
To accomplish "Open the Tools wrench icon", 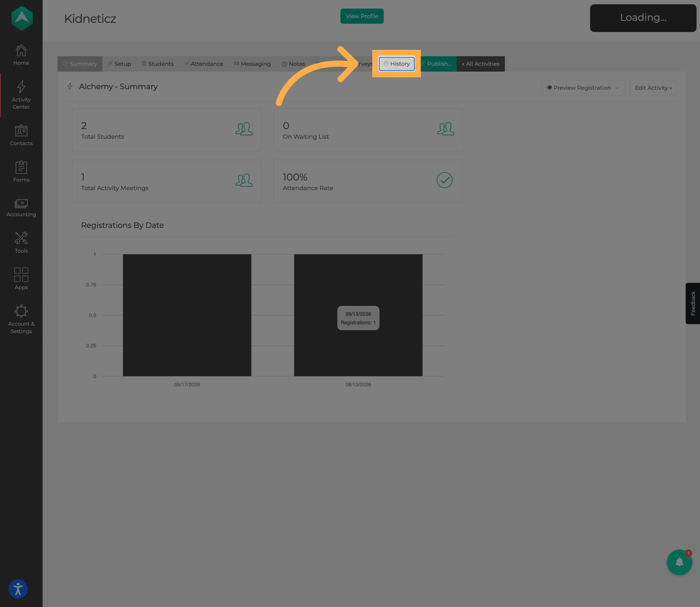I will pyautogui.click(x=21, y=238).
